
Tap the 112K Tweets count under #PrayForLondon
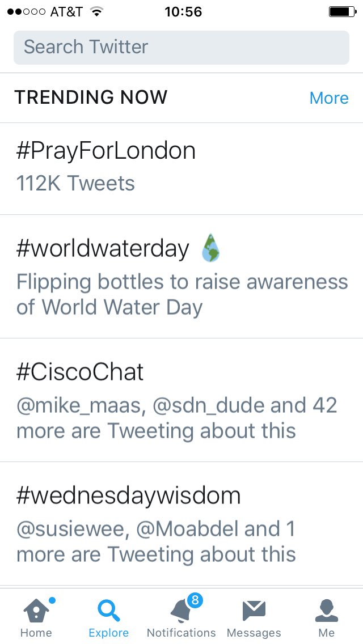[75, 183]
